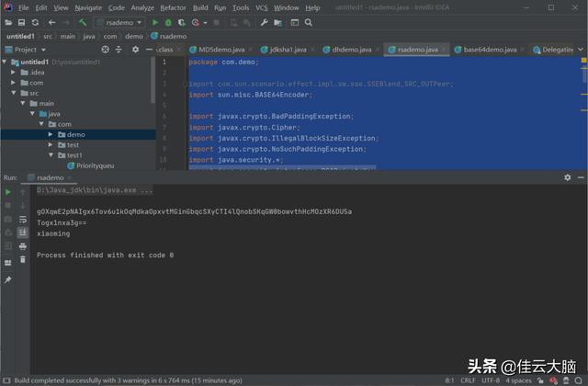This screenshot has width=588, height=386.
Task: Open Search Everywhere magnifier icon
Action: click(x=309, y=22)
